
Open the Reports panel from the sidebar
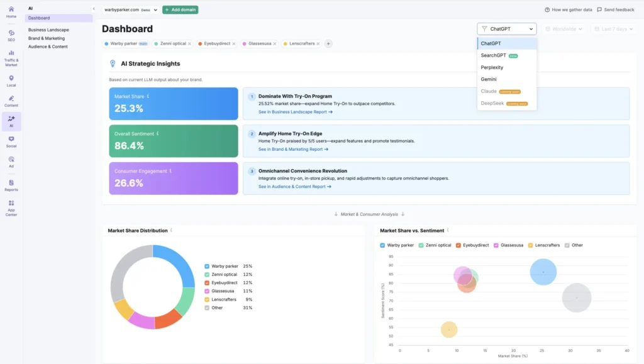coord(11,185)
